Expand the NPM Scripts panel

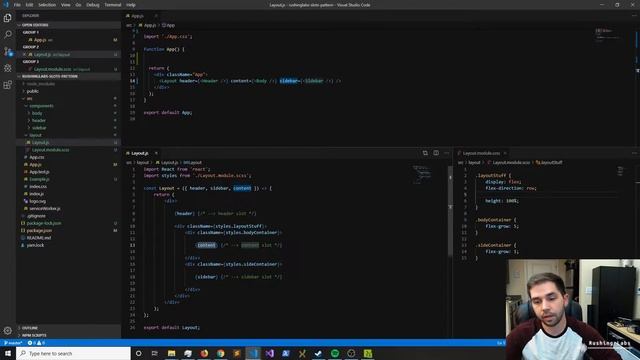pyautogui.click(x=69, y=335)
